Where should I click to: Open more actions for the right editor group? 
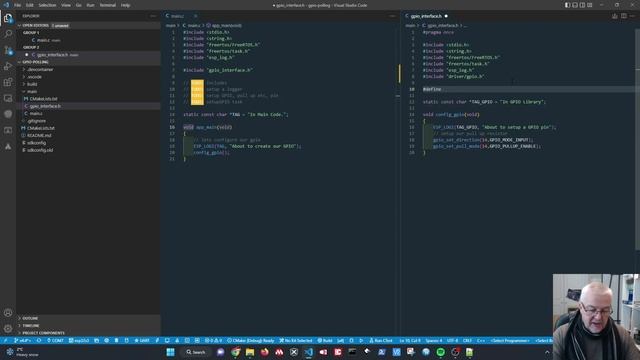coord(632,16)
